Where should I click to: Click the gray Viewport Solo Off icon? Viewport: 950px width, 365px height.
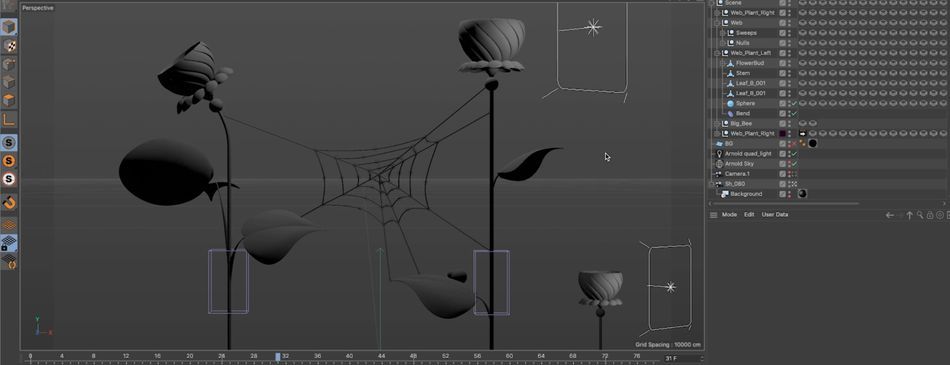tap(8, 143)
